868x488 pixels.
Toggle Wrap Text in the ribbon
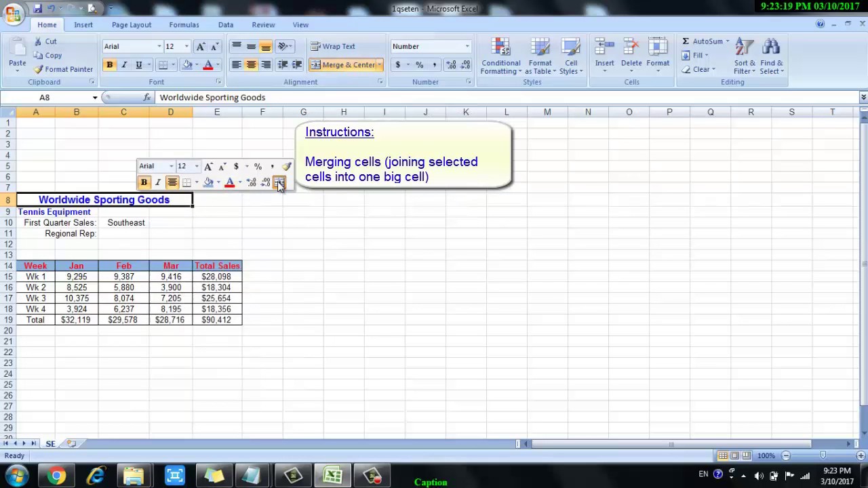(x=332, y=46)
